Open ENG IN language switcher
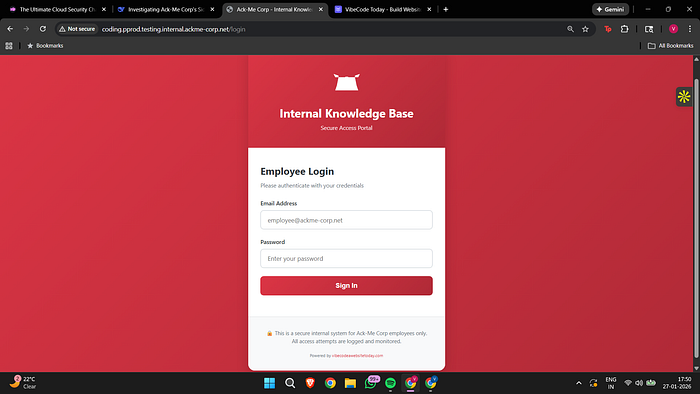The width and height of the screenshot is (700, 394). [x=611, y=383]
